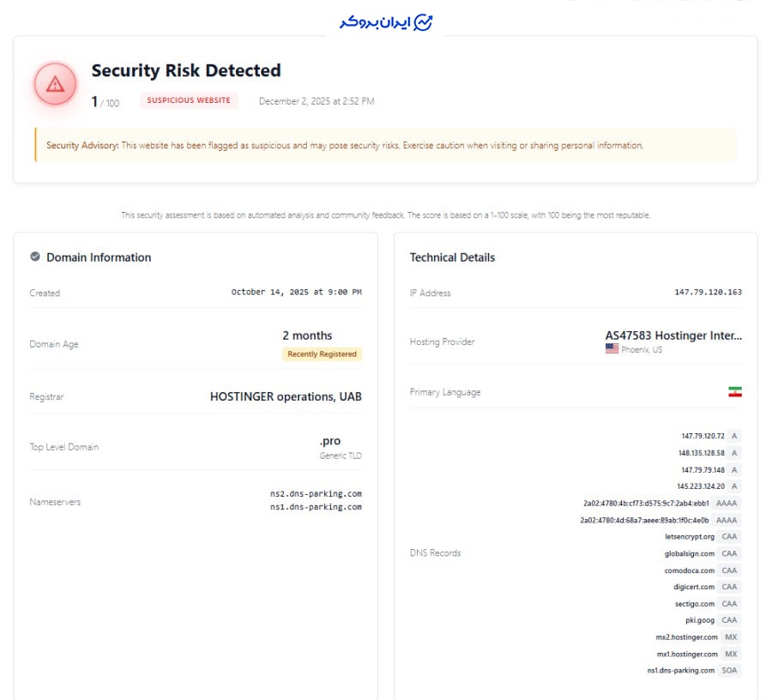Click the ns2.dns-parking.com nameserver entry
Screen dimensions: 772x700
[316, 493]
